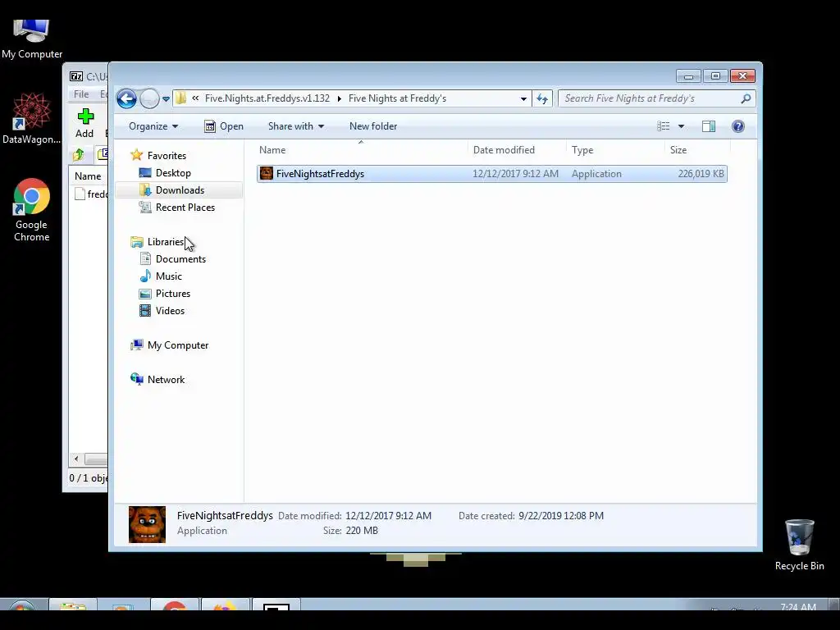
Task: Click the taskbar clock
Action: pyautogui.click(x=797, y=606)
